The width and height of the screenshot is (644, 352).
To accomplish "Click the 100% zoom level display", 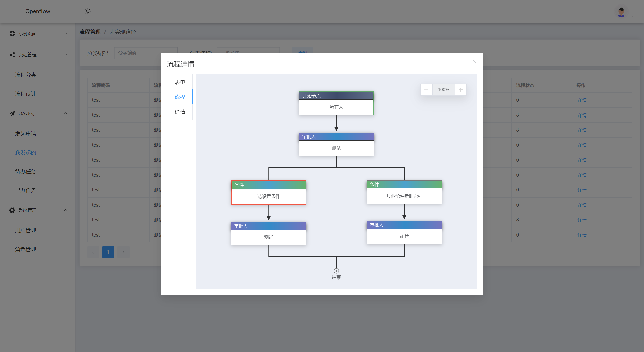I will [x=443, y=90].
